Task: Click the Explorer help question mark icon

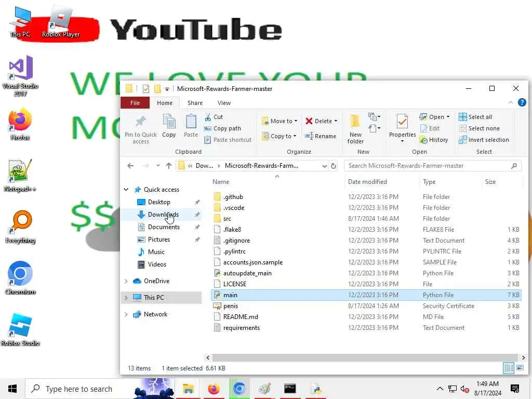Action: (522, 102)
